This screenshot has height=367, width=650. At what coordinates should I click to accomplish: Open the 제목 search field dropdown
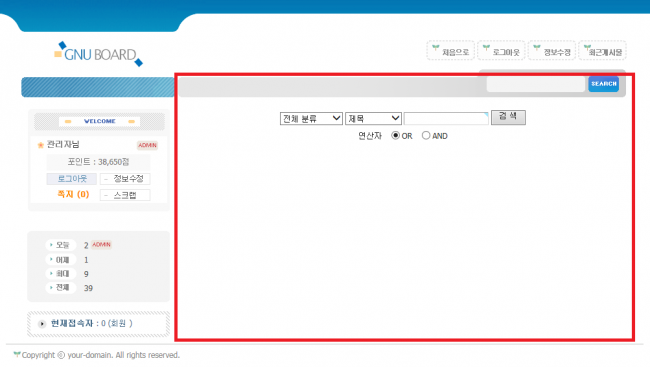(x=374, y=119)
